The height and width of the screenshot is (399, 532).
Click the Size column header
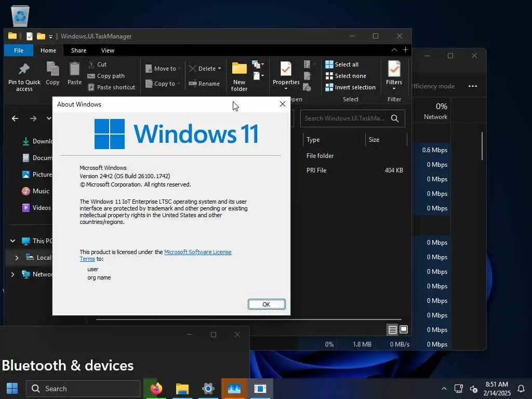(x=374, y=139)
